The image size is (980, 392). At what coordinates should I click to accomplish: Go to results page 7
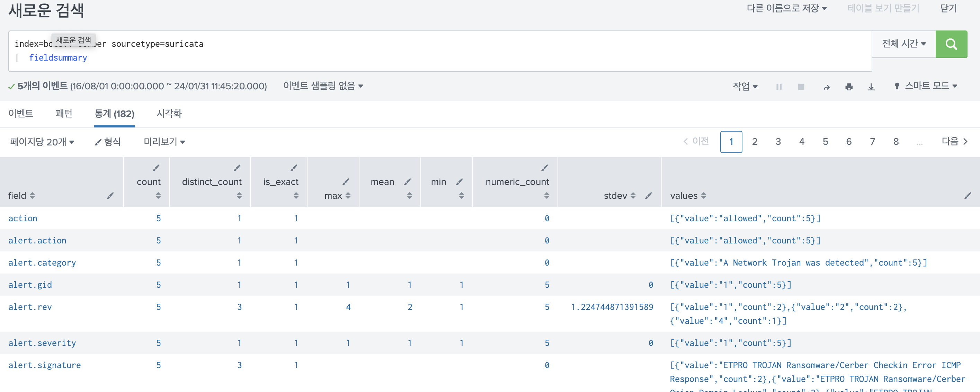[872, 142]
